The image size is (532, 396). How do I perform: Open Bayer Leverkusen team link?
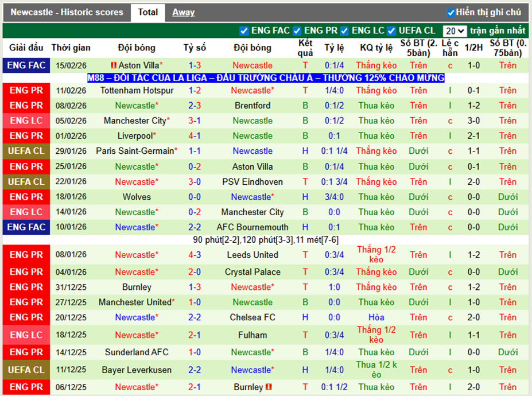(137, 370)
